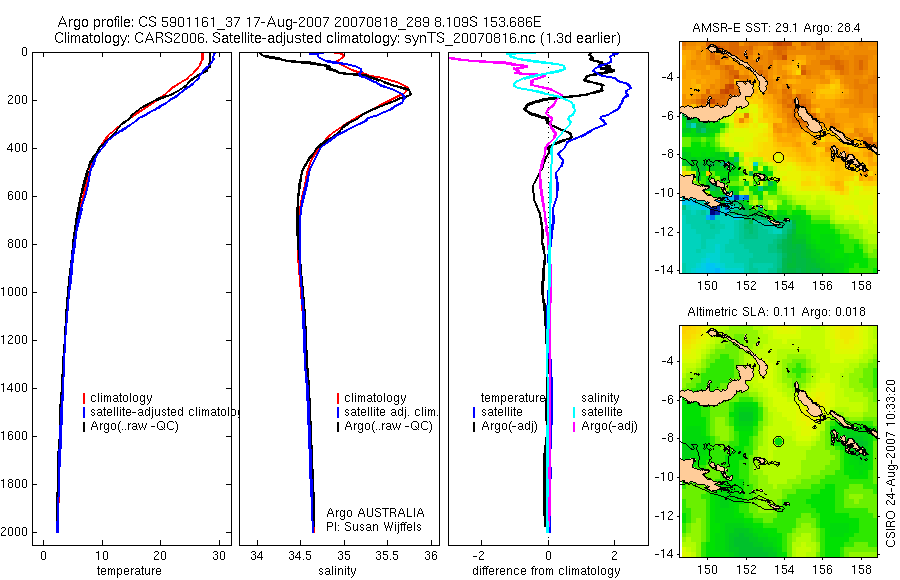Screen dimensions: 900x580
Task: Click the blue satellite-adjusted climatology legend marker
Action: (84, 412)
